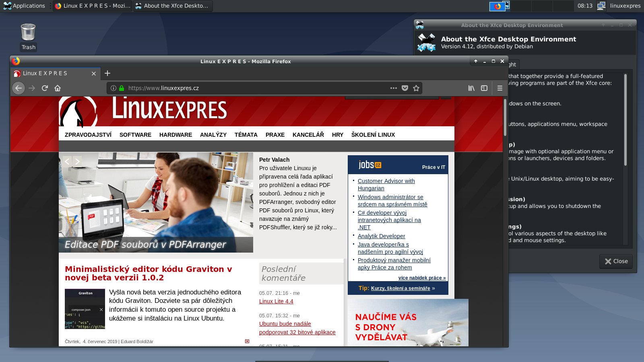Click the drone training advertisement banner
Screen dimensions: 644x362
[408, 323]
